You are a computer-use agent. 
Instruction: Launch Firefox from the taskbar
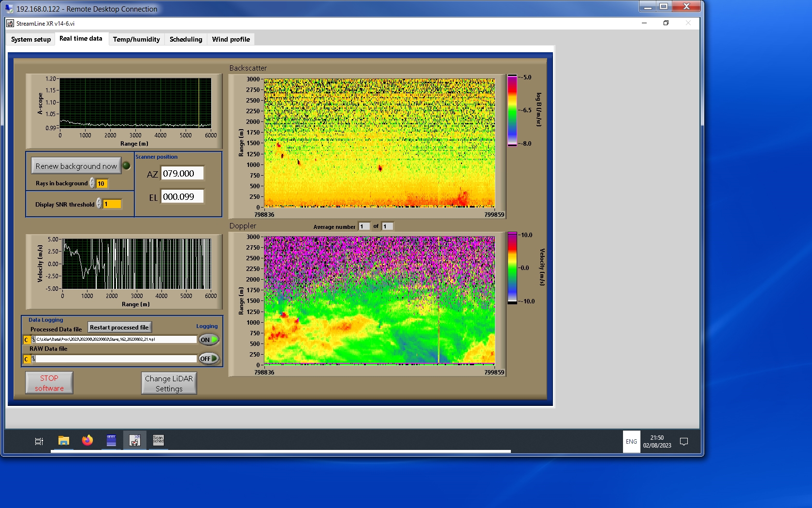87,441
